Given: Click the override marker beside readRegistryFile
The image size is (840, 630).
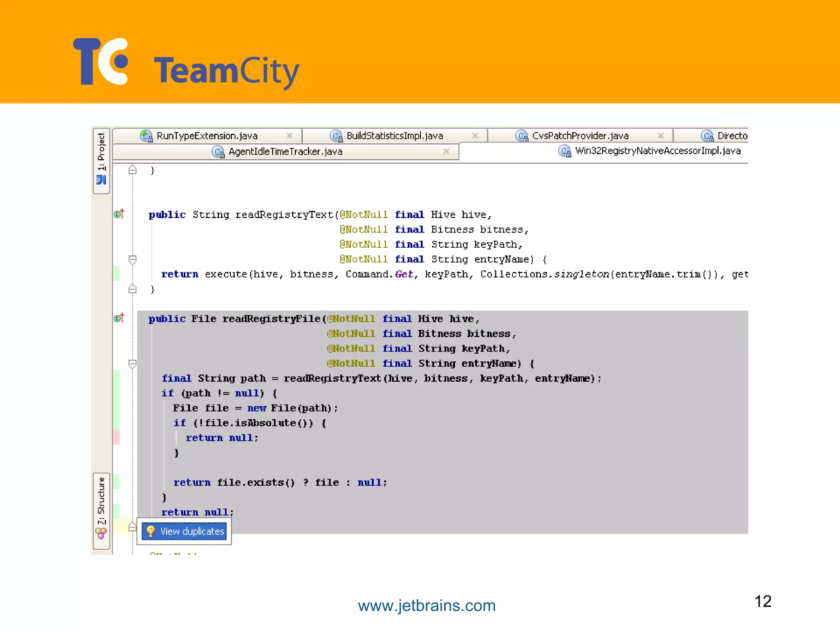Looking at the screenshot, I should [x=119, y=318].
